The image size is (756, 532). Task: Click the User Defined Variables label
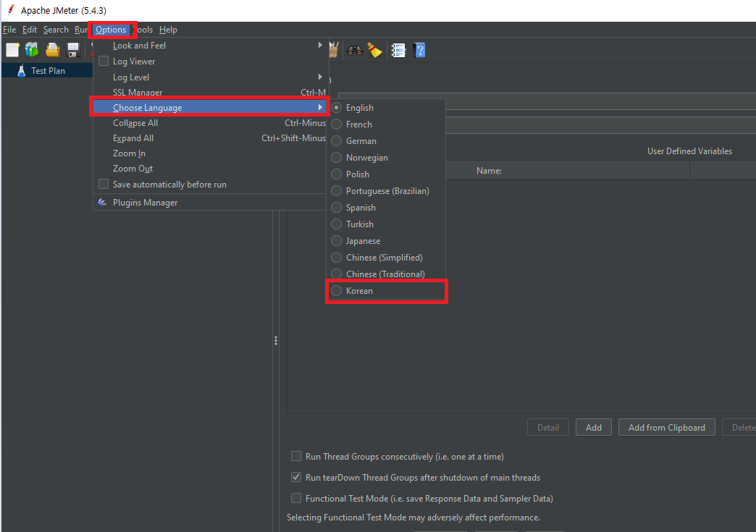[x=689, y=151]
